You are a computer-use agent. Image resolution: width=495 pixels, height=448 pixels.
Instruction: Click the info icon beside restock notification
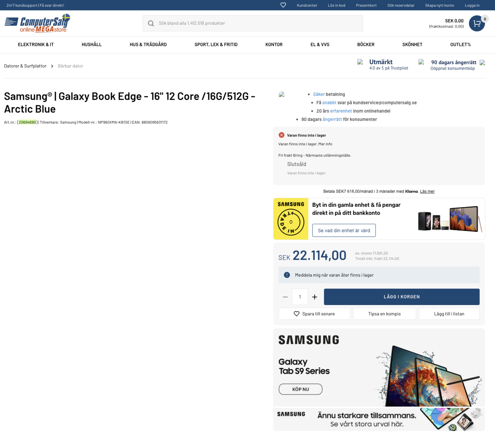(x=287, y=275)
